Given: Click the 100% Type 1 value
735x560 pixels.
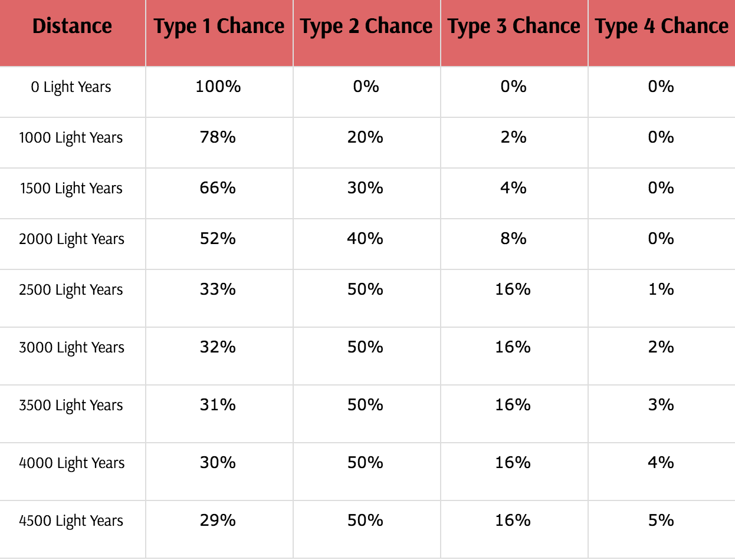Looking at the screenshot, I should coord(218,87).
